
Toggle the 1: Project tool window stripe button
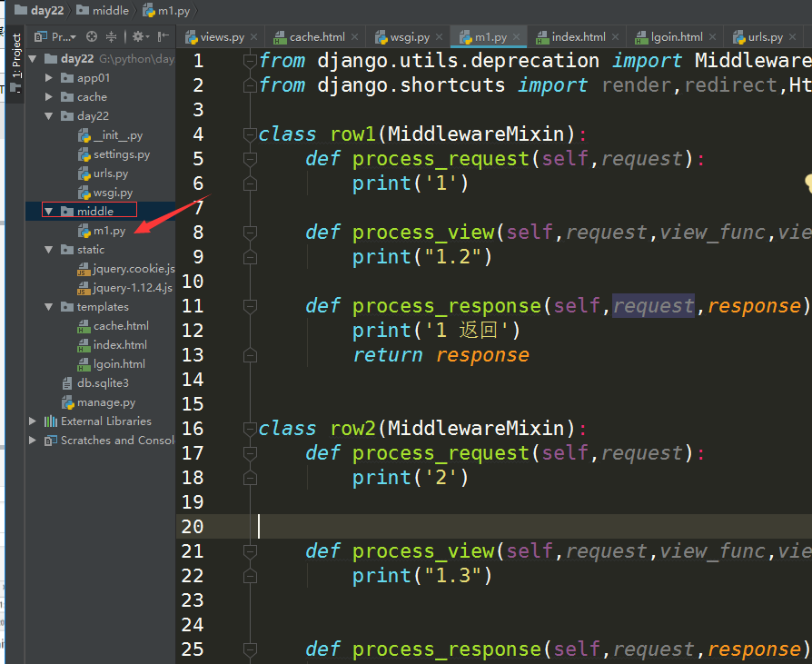pos(16,62)
